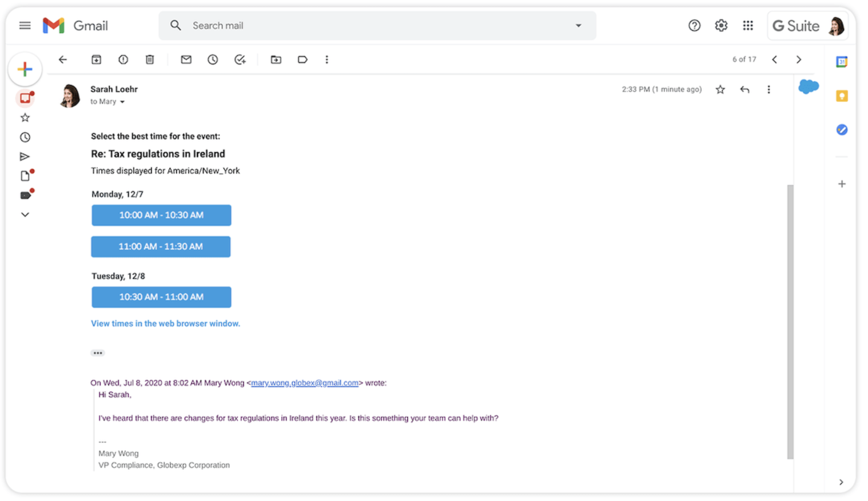Open the Labels tag icon
Image resolution: width=868 pixels, height=501 pixels.
pyautogui.click(x=302, y=59)
